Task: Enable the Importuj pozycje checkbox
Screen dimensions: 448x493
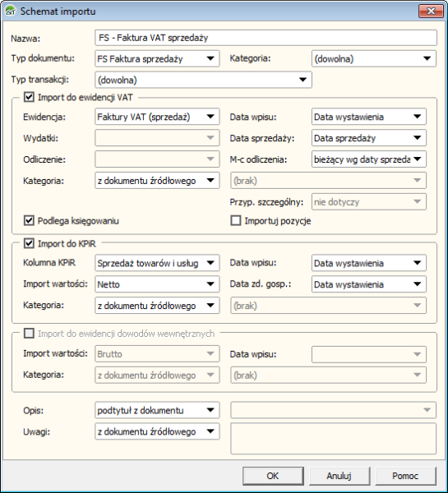Action: tap(236, 221)
